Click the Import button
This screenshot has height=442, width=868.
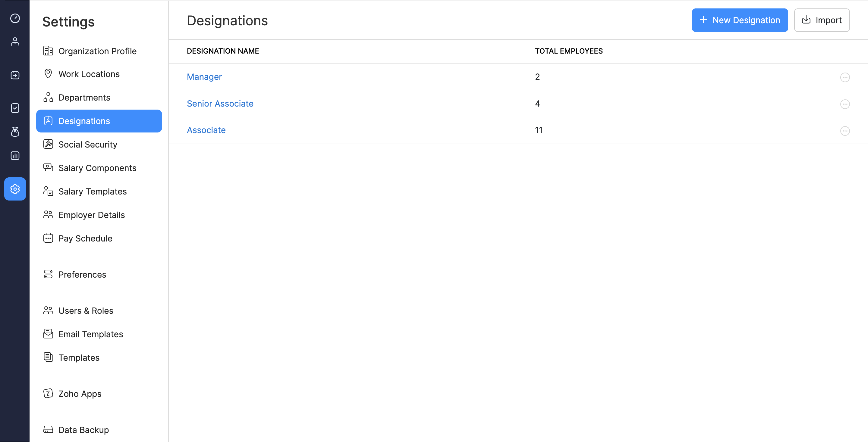[x=822, y=20]
